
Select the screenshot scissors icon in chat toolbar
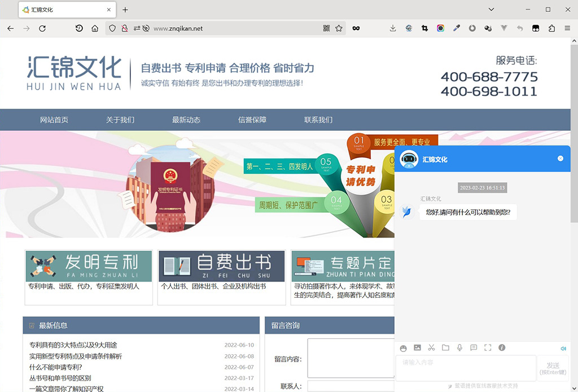click(431, 347)
